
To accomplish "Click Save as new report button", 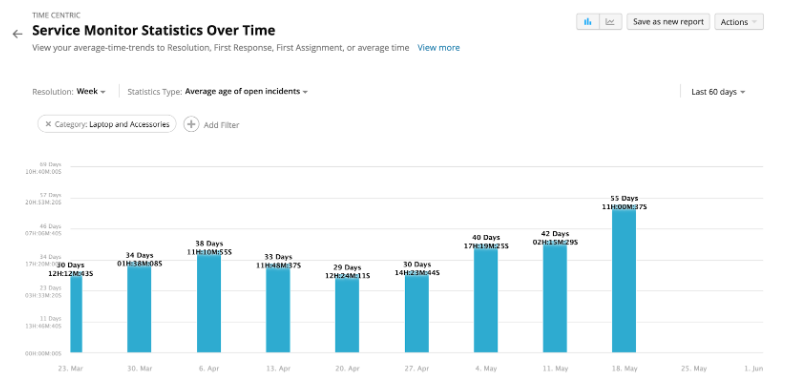I will 668,22.
